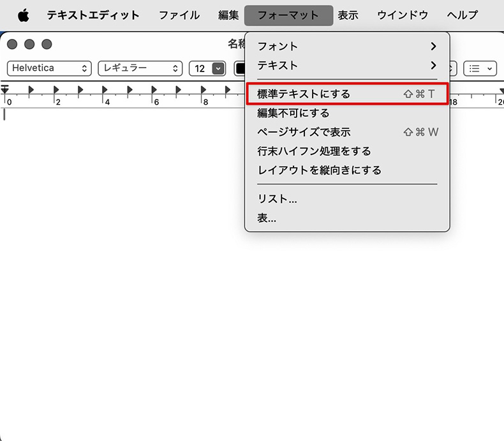Click the font size 12 field

[x=200, y=68]
